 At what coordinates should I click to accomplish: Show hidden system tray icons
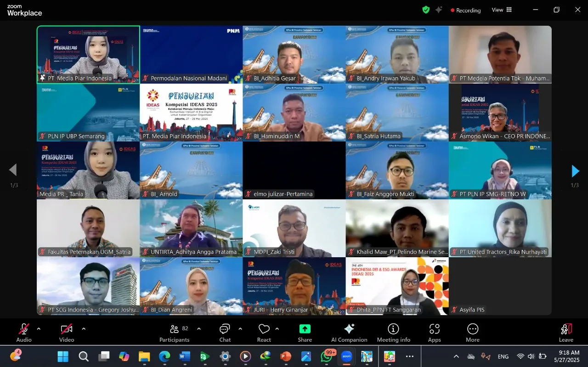point(456,356)
